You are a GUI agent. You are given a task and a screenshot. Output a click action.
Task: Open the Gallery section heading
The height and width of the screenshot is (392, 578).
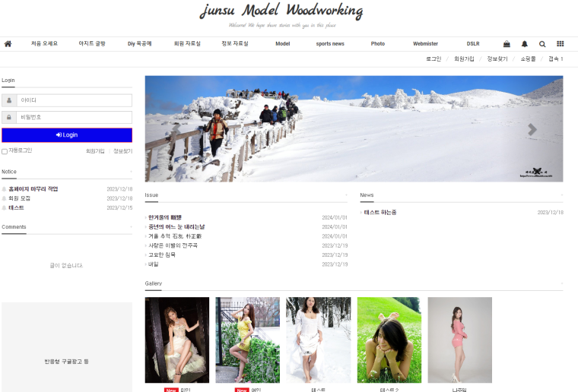(154, 283)
